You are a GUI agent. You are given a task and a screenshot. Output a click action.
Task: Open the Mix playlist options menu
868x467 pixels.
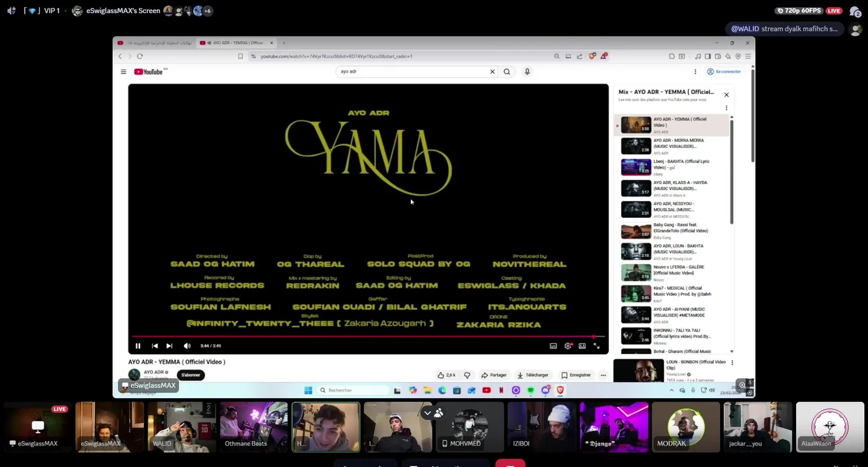[726, 108]
